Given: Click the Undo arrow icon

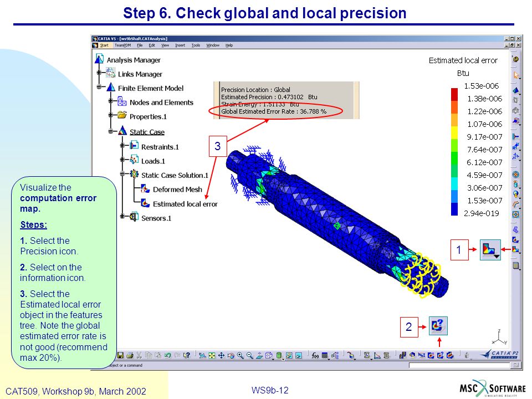Looking at the screenshot, I should 167,355.
